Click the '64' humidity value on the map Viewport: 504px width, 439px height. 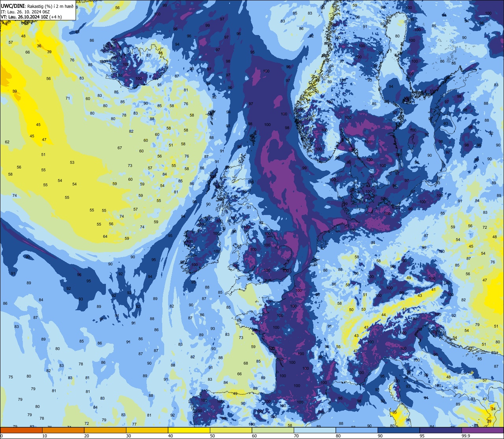[x=105, y=237]
